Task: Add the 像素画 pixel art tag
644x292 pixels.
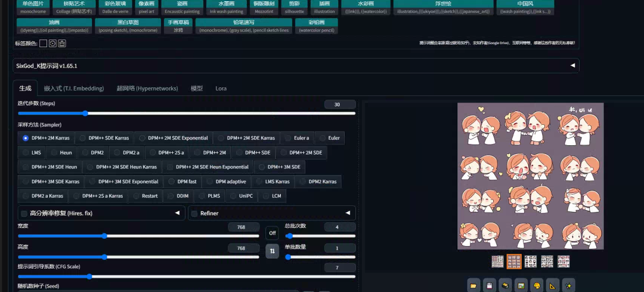Action: point(146,7)
